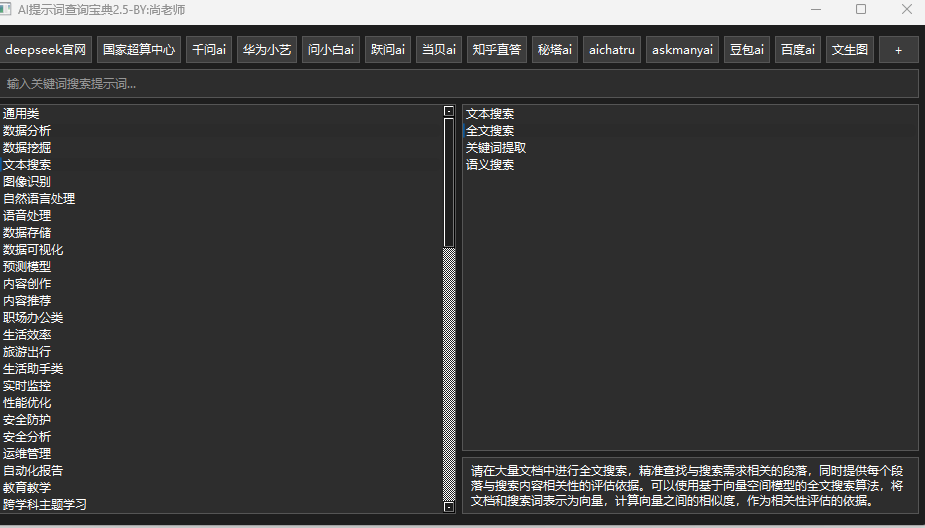Viewport: 925px width, 528px height.
Task: Maximize the AI提示词查询宝典 window
Action: point(861,9)
